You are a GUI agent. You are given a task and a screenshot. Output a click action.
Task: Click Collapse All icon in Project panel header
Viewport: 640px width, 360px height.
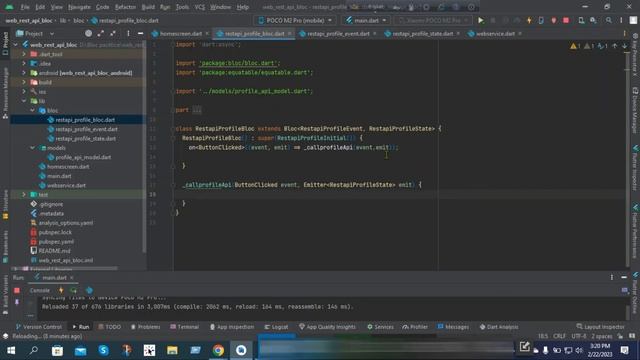(x=113, y=33)
